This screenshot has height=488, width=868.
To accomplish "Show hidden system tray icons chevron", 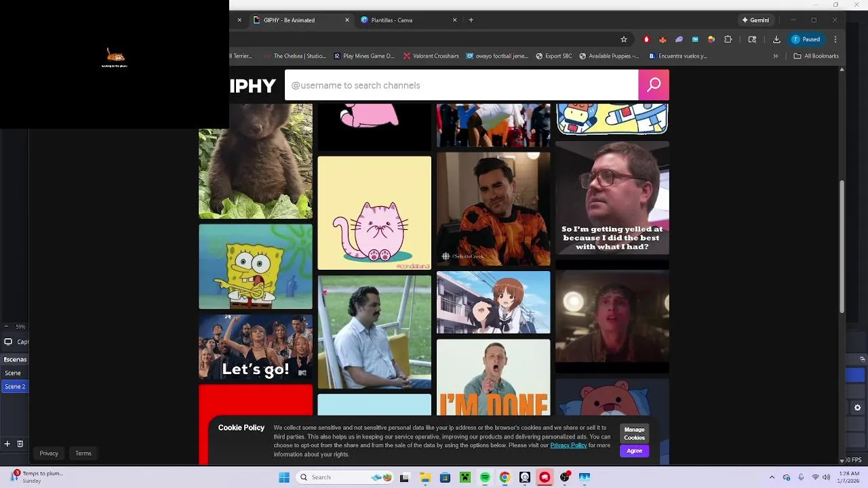I will coord(772,477).
